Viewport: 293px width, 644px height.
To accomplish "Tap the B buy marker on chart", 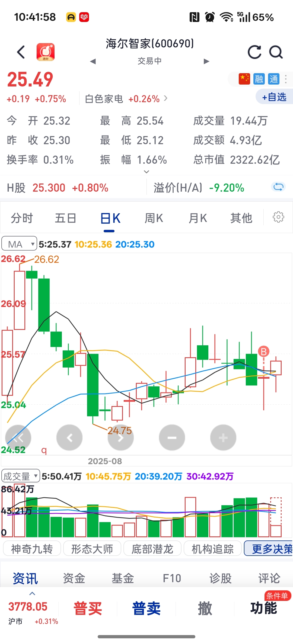I will 263,352.
